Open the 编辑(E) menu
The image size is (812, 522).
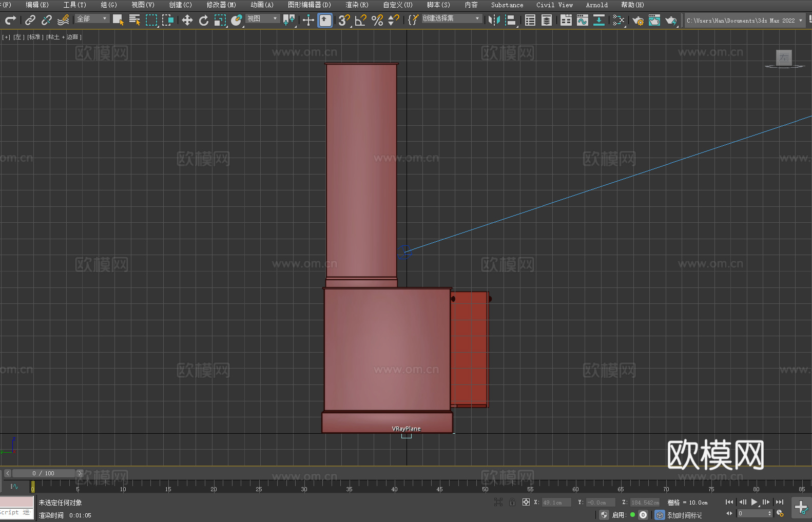click(x=37, y=5)
